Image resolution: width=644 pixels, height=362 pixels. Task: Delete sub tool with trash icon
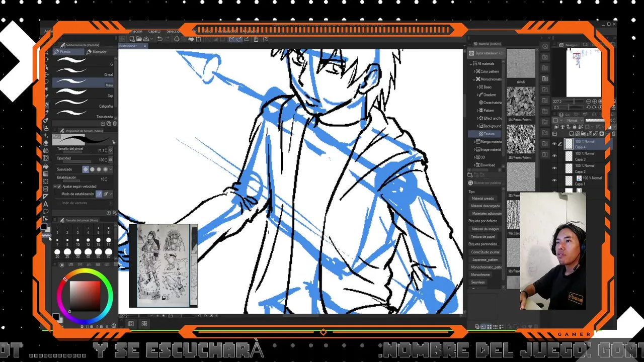pyautogui.click(x=115, y=123)
